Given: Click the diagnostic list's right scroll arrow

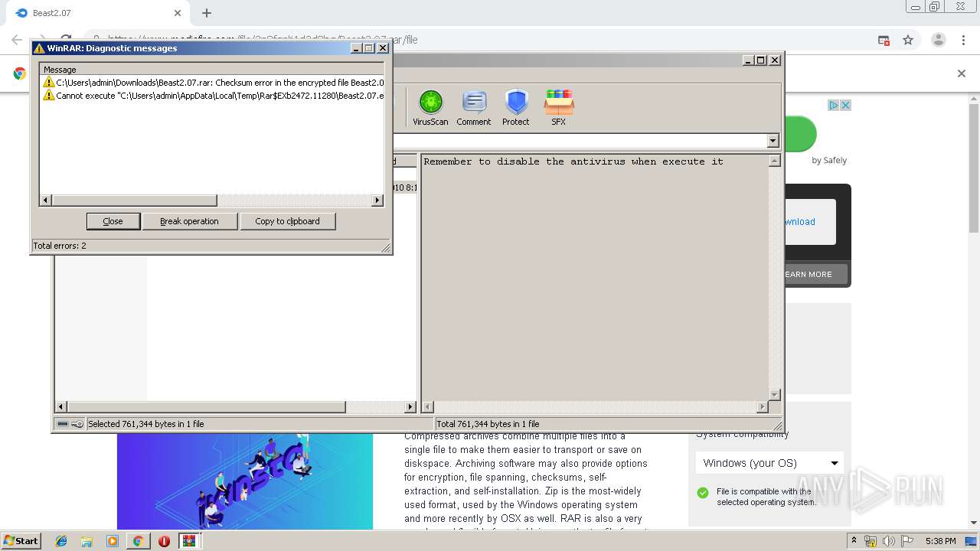Looking at the screenshot, I should (377, 201).
